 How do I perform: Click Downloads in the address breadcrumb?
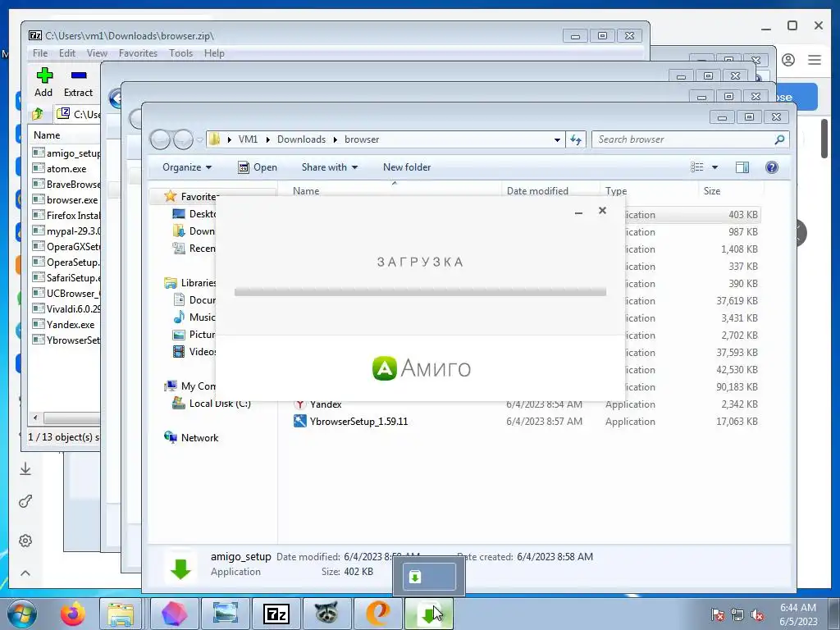tap(301, 139)
